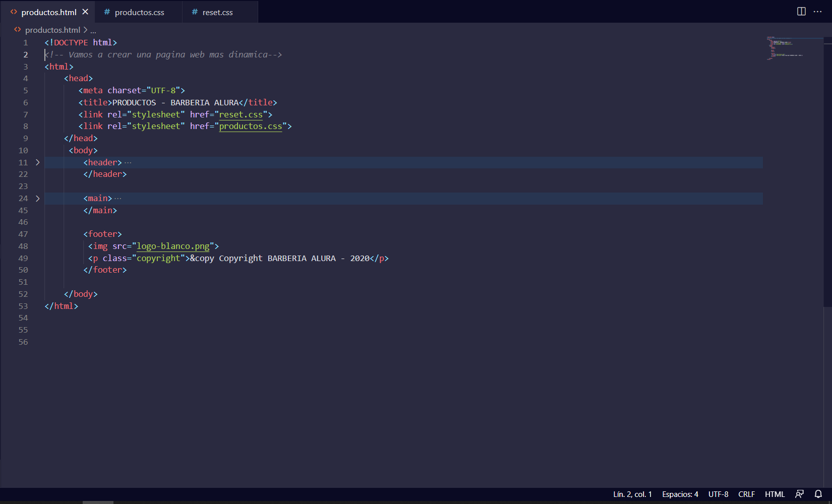Close the productos.html tab
The height and width of the screenshot is (504, 832).
tap(85, 12)
